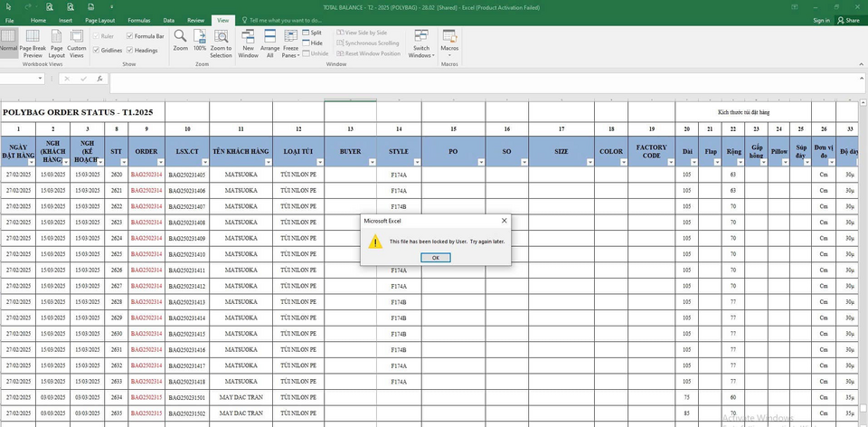
Task: Click Zoom to Selection
Action: pyautogui.click(x=221, y=43)
